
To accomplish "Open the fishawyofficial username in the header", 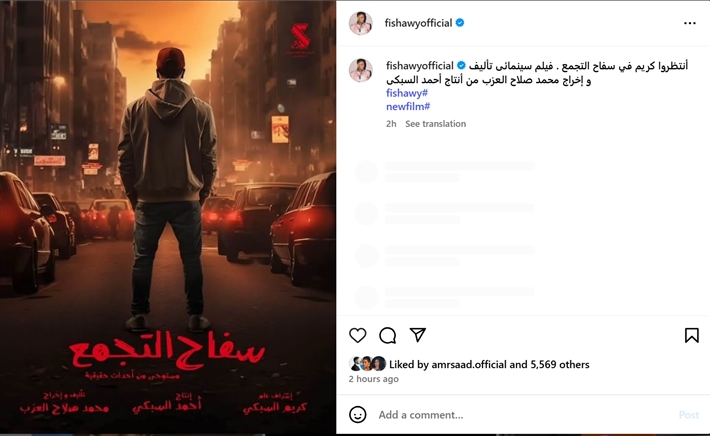I will [418, 23].
